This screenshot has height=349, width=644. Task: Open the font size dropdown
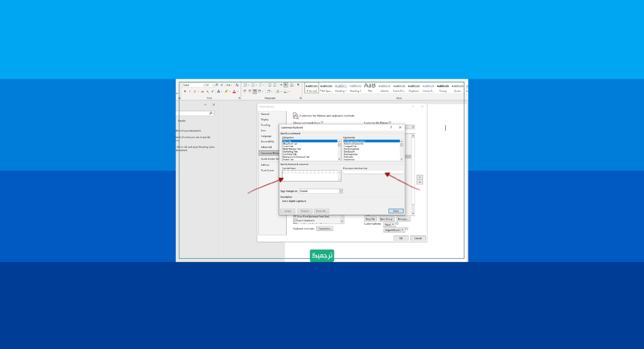pos(213,85)
